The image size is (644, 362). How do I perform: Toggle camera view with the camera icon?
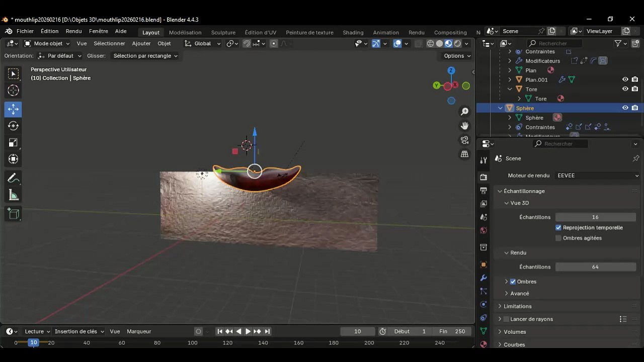(x=465, y=140)
